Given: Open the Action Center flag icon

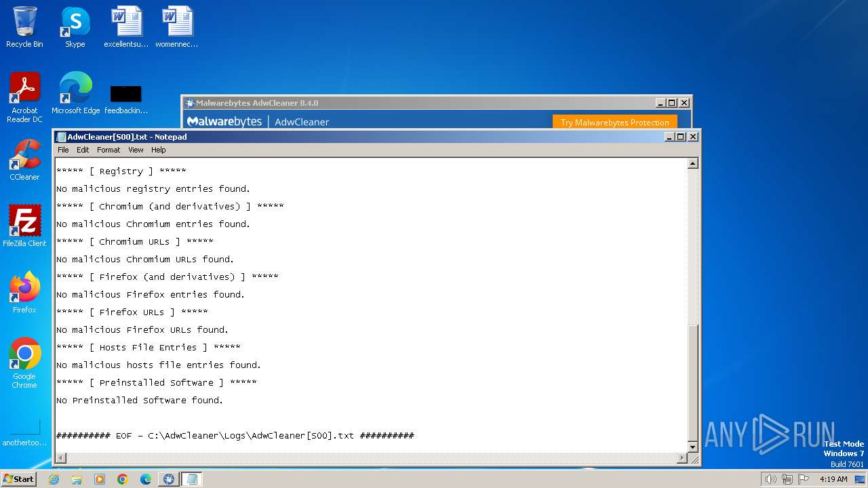Looking at the screenshot, I should pos(804,479).
